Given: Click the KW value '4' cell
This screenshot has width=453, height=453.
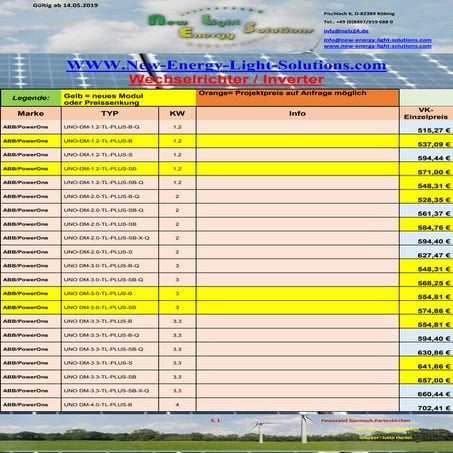Looking at the screenshot, I should tap(177, 404).
